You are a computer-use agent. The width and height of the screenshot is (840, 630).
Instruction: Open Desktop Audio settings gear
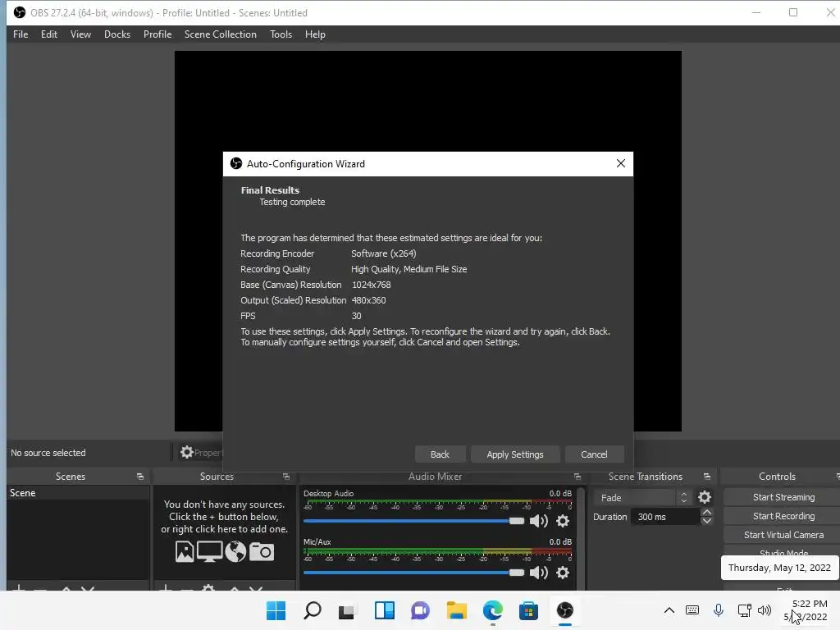pos(563,521)
